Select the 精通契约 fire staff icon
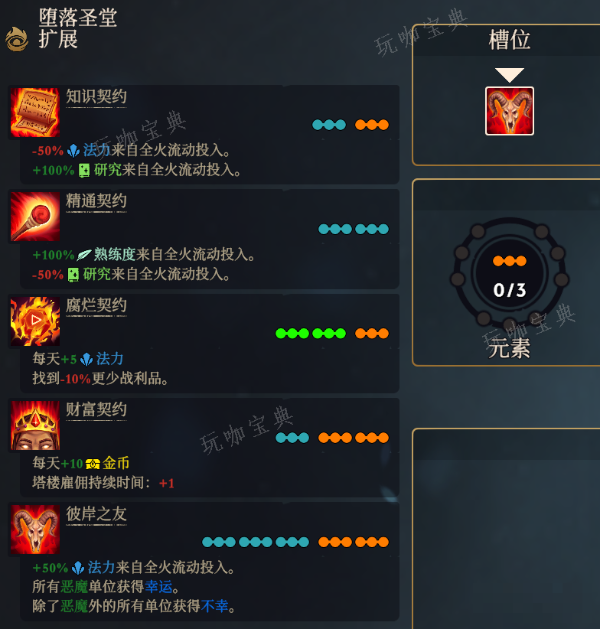Screen dimensions: 600x629 [35, 217]
